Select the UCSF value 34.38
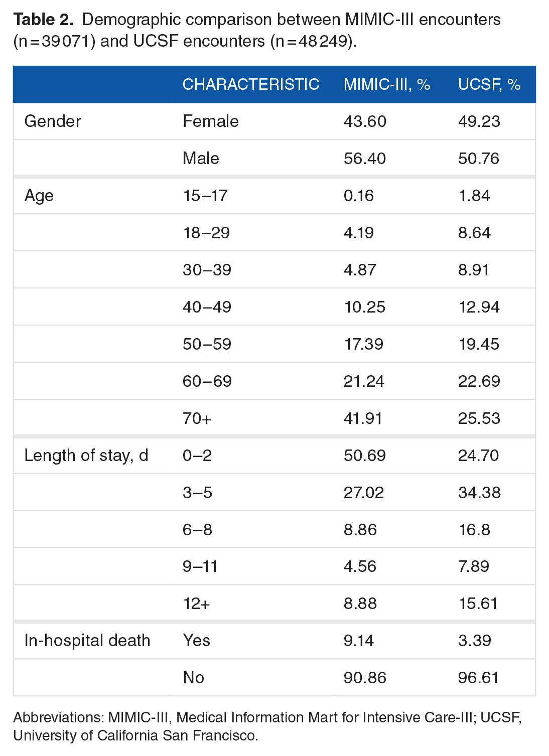Screen dimensions: 549x756 (x=479, y=493)
